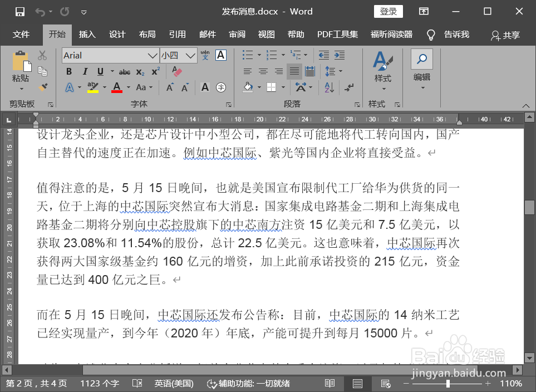Open the 样式 styles gallery

click(382, 70)
